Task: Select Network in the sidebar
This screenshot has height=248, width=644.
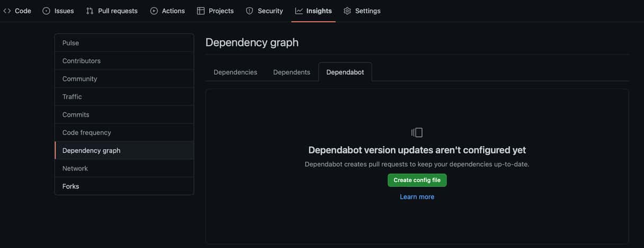Action: [124, 169]
